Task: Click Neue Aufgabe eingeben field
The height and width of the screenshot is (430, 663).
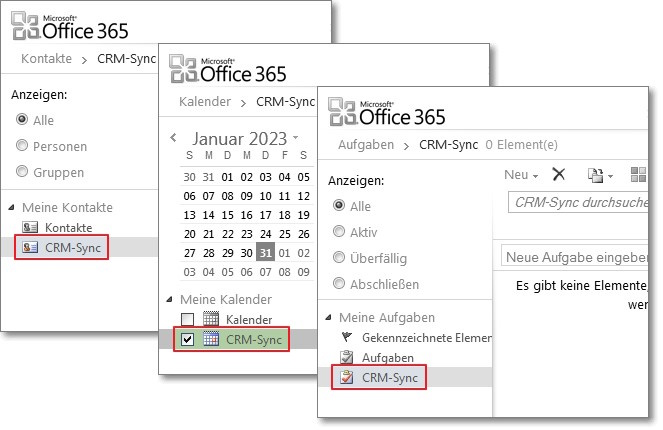Action: (575, 256)
